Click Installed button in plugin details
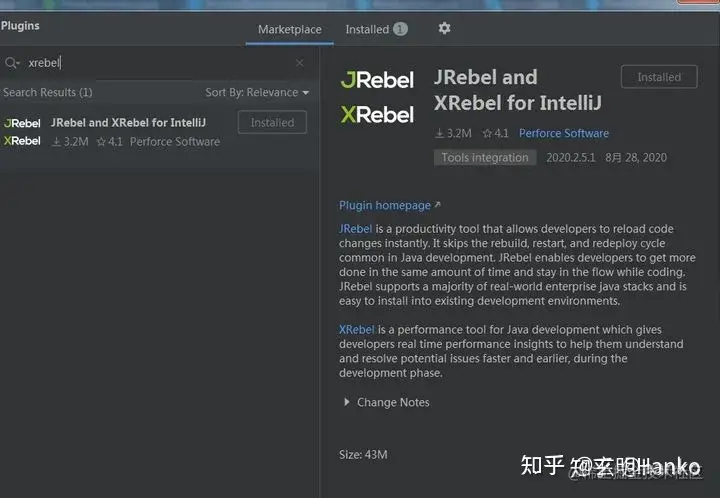 [659, 77]
